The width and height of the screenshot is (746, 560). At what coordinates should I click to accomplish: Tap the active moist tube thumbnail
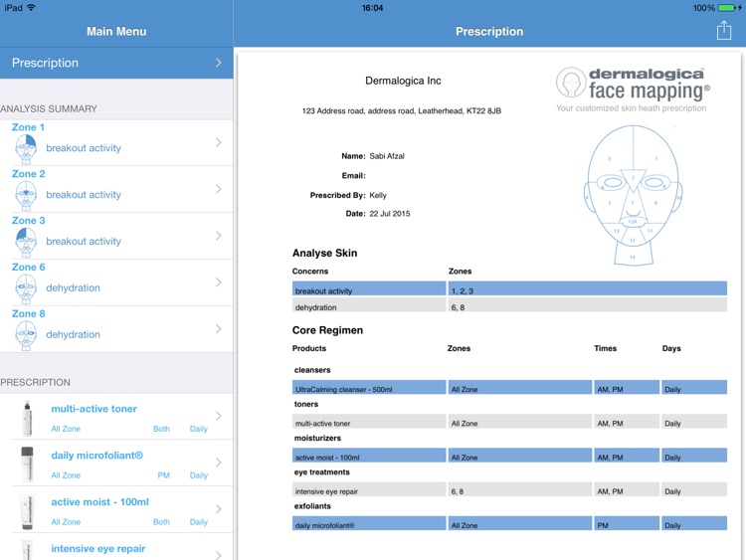point(28,511)
